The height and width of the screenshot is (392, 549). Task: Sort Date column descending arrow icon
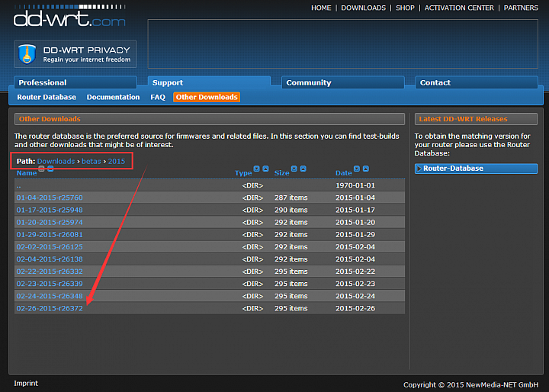[357, 169]
